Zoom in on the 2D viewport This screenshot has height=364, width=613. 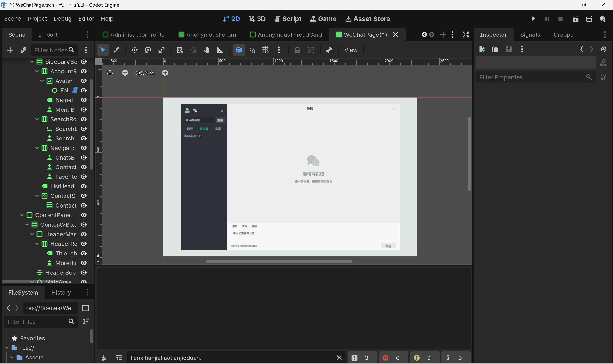pyautogui.click(x=165, y=73)
